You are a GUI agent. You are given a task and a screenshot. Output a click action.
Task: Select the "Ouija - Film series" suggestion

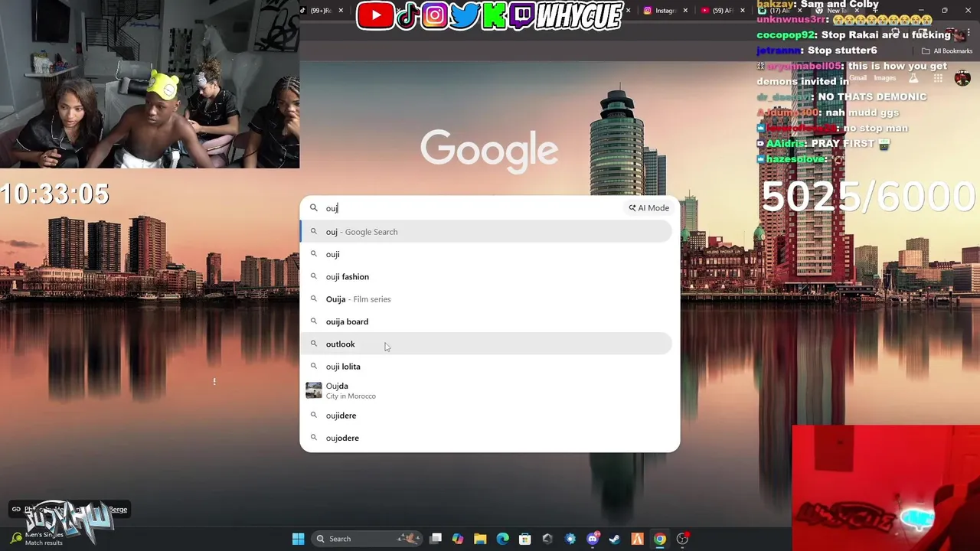coord(486,299)
